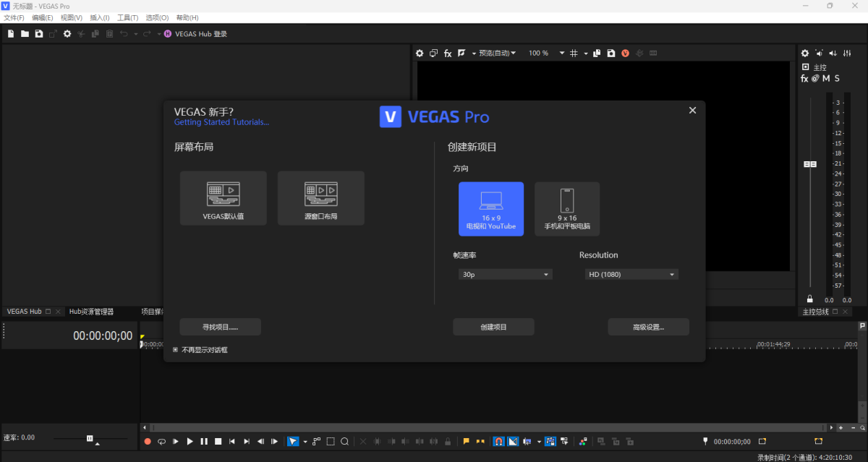Pick the VEGAS default screen layout
The width and height of the screenshot is (868, 462).
pos(224,198)
